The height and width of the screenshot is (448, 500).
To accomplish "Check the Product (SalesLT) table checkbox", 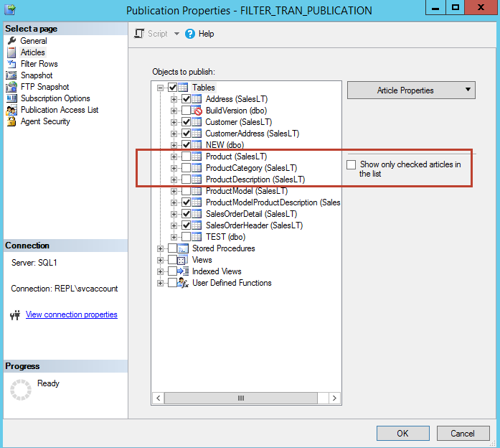I will [186, 157].
